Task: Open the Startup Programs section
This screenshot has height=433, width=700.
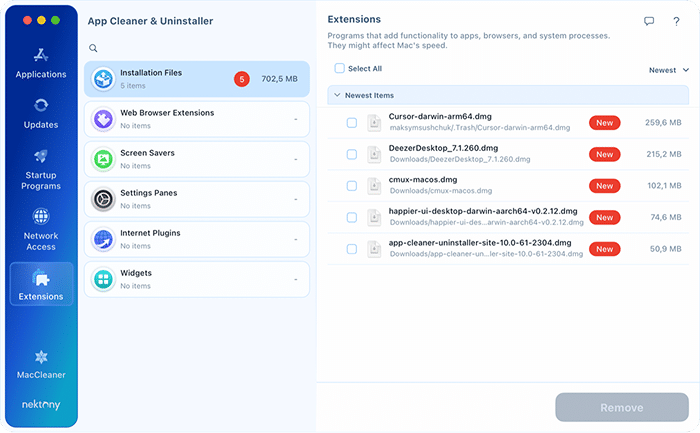Action: (41, 170)
